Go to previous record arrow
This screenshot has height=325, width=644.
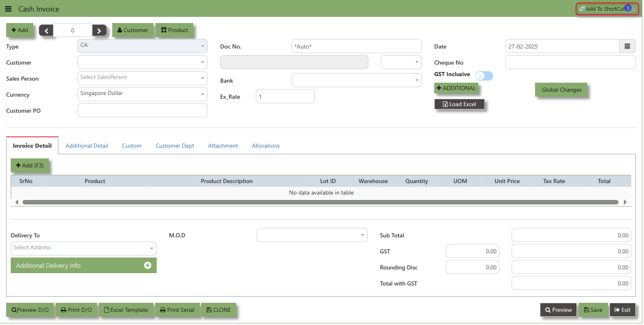[46, 31]
